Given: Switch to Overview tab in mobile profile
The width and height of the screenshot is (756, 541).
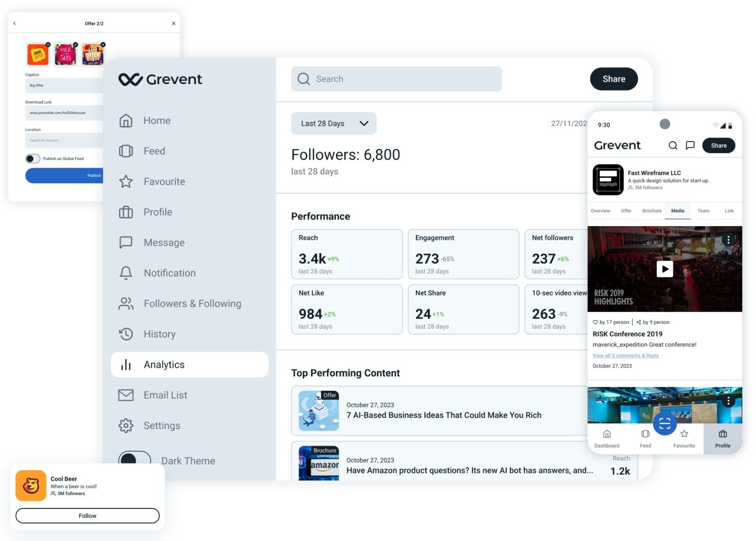Looking at the screenshot, I should [600, 211].
